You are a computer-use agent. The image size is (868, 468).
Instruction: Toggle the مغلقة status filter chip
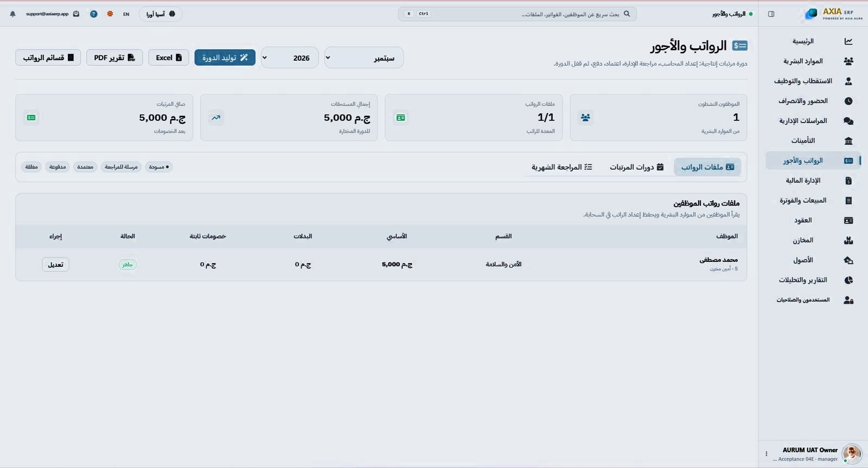31,167
